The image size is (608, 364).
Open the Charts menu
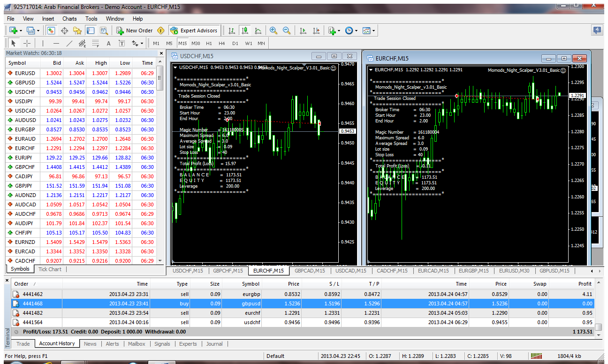pyautogui.click(x=69, y=19)
